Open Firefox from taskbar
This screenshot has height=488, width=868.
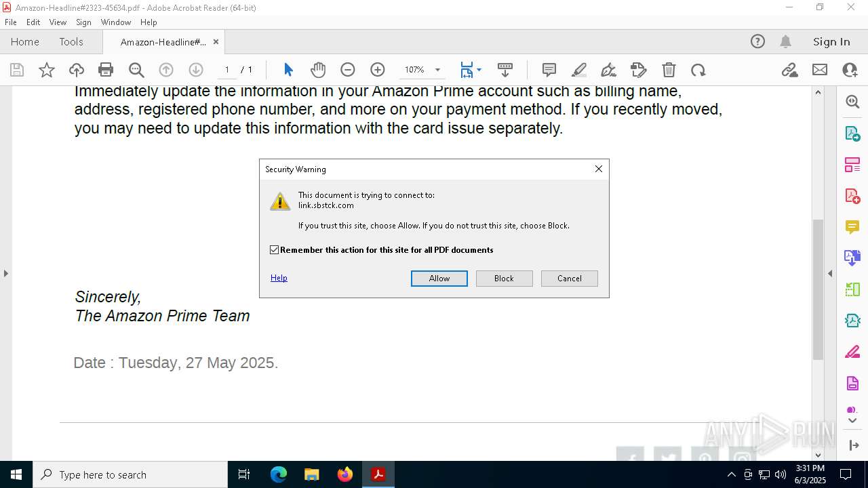pyautogui.click(x=345, y=474)
